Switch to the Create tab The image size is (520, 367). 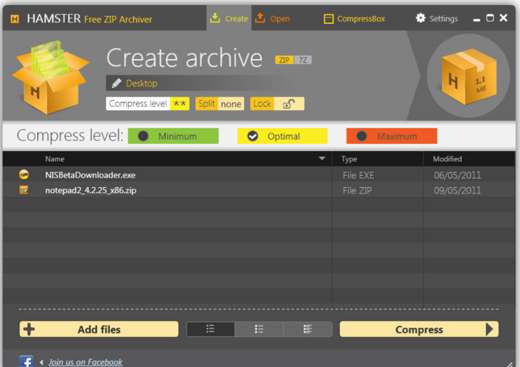point(229,18)
